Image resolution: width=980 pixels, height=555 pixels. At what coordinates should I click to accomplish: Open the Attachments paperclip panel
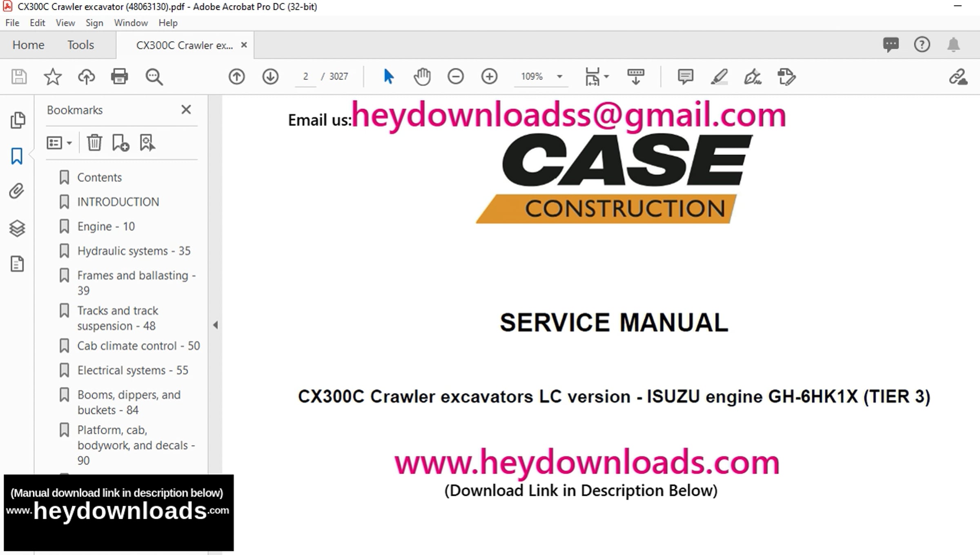point(17,191)
